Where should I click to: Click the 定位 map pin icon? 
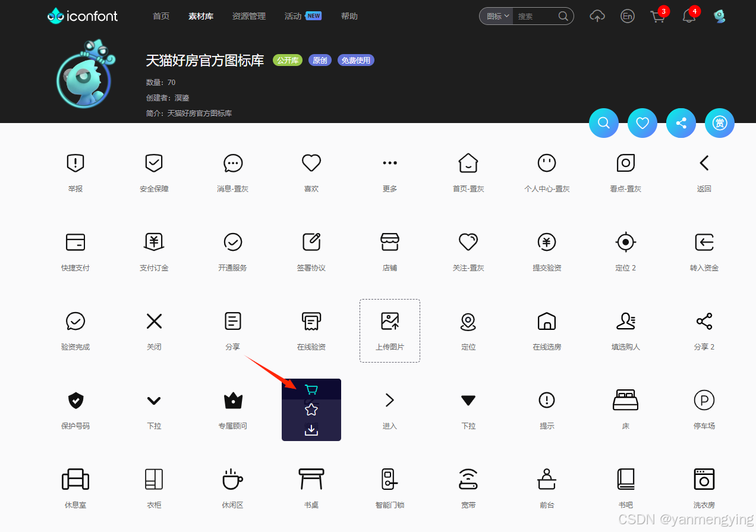468,321
